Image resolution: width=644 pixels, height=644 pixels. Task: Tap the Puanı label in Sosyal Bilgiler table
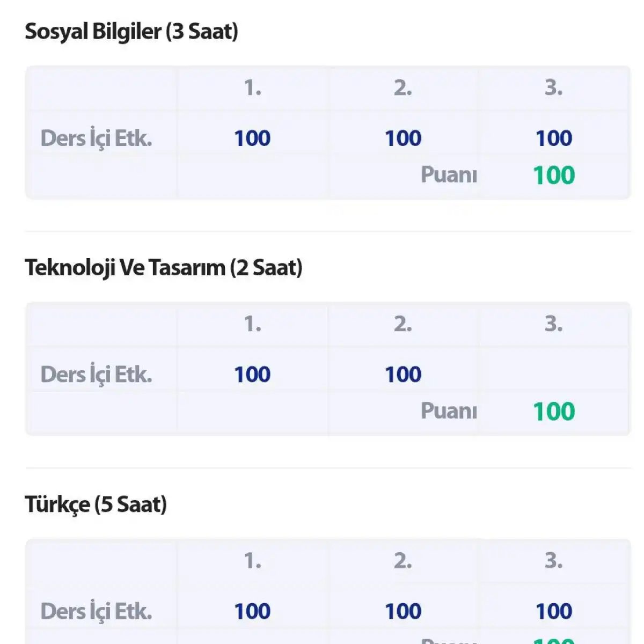pos(449,174)
